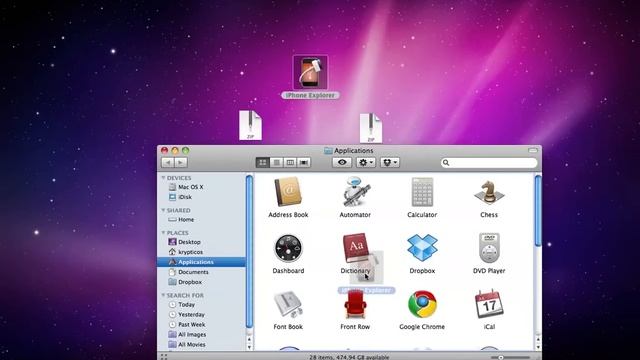Click the sidebar scroll down arrow
640x360 pixels.
249,347
